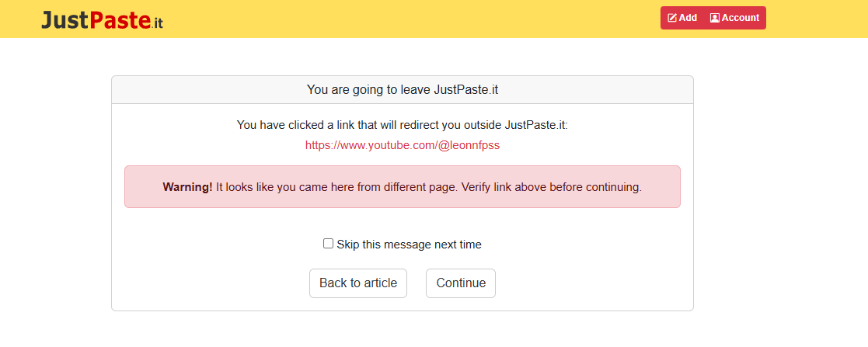
Task: Toggle via "Skip this message next time" label
Action: (409, 244)
